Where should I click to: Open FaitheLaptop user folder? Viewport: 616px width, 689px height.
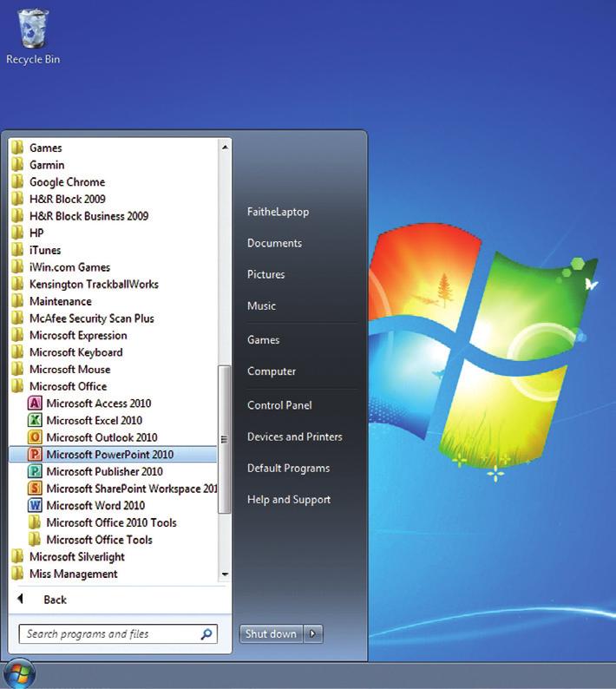(x=278, y=212)
